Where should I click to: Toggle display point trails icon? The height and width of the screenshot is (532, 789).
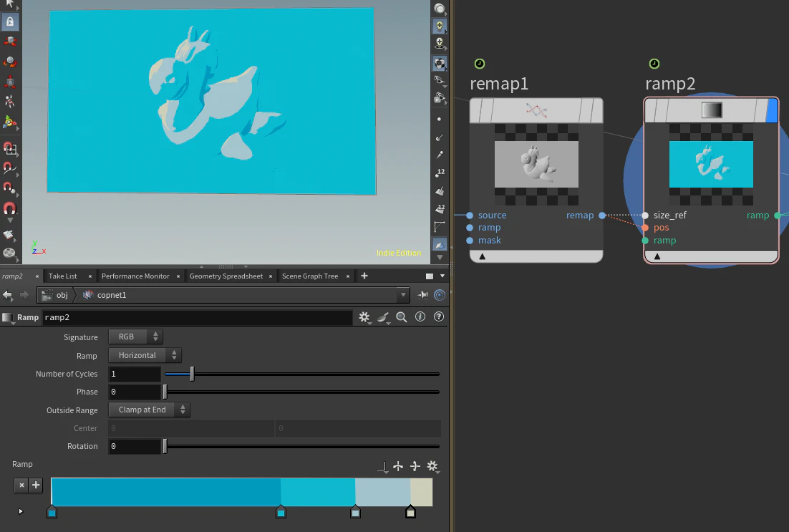click(440, 155)
